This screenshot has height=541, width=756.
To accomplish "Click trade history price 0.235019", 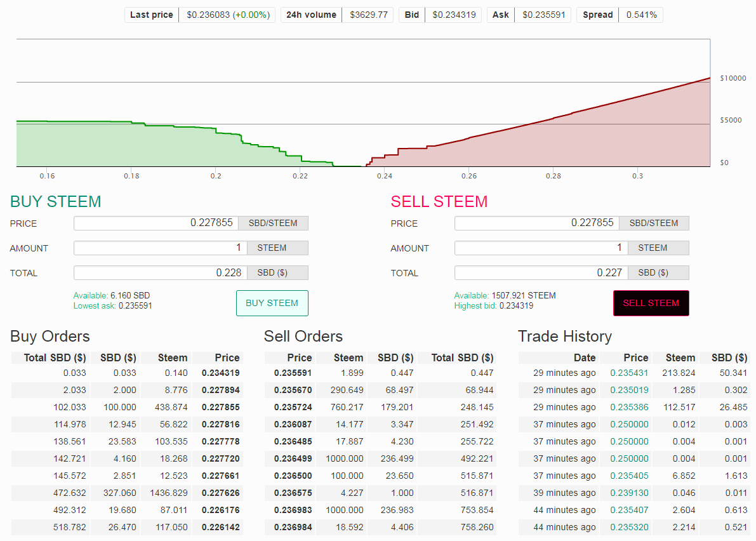I will coord(629,390).
